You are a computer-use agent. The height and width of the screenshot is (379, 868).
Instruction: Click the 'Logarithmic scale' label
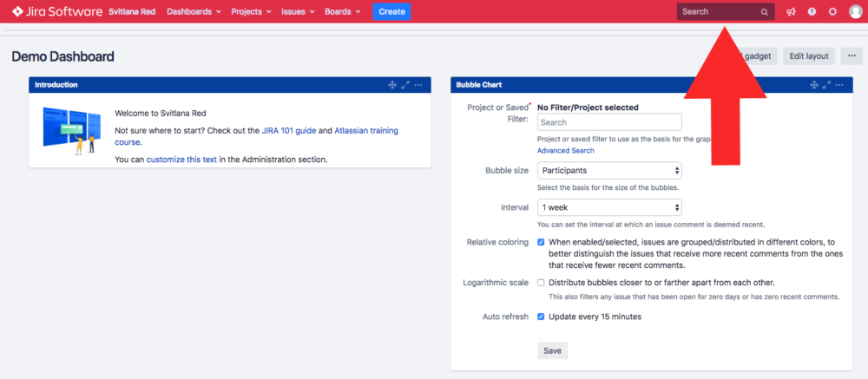point(496,282)
